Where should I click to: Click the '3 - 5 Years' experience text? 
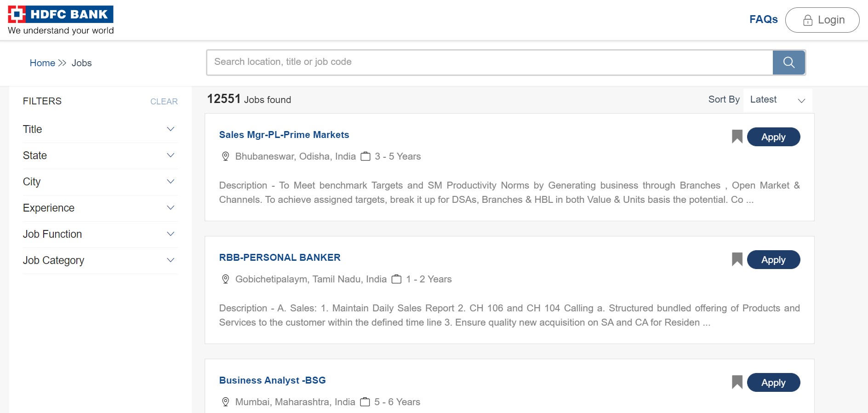398,156
